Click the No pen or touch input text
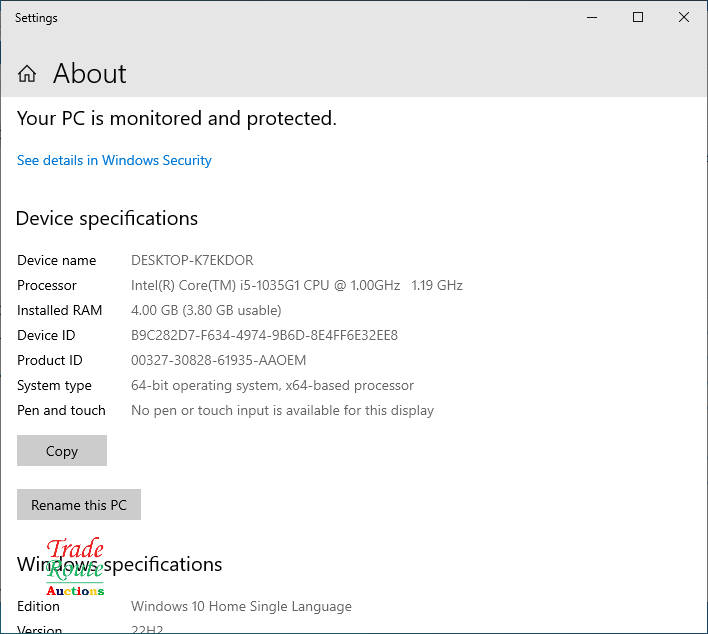The height and width of the screenshot is (634, 708). coord(282,410)
